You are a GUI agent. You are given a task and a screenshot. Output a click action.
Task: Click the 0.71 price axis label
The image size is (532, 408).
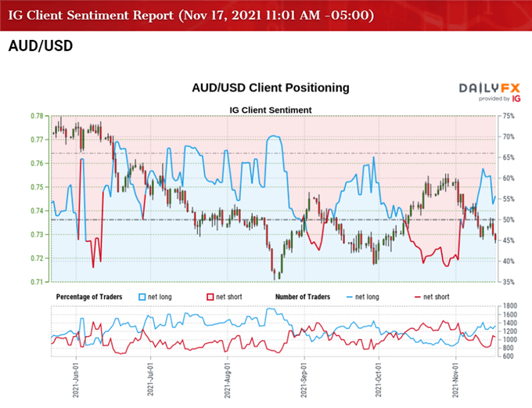tap(37, 282)
